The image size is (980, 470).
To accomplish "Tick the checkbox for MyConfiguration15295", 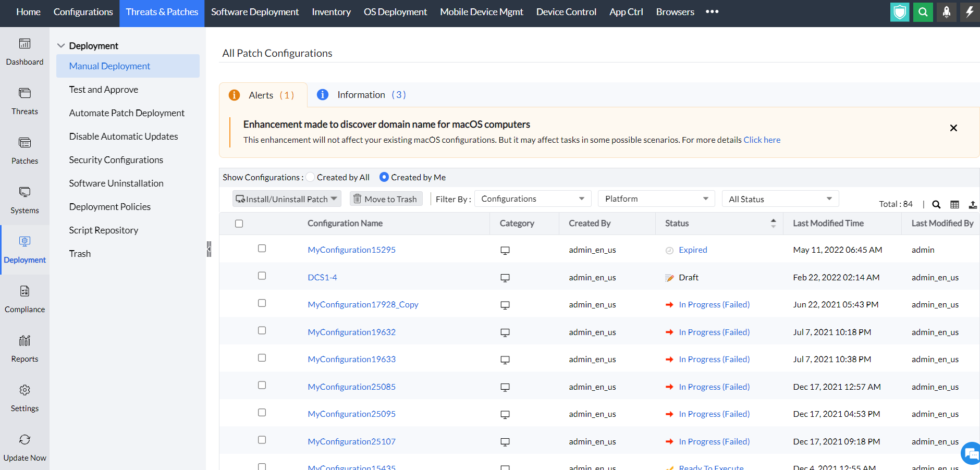I will point(262,249).
